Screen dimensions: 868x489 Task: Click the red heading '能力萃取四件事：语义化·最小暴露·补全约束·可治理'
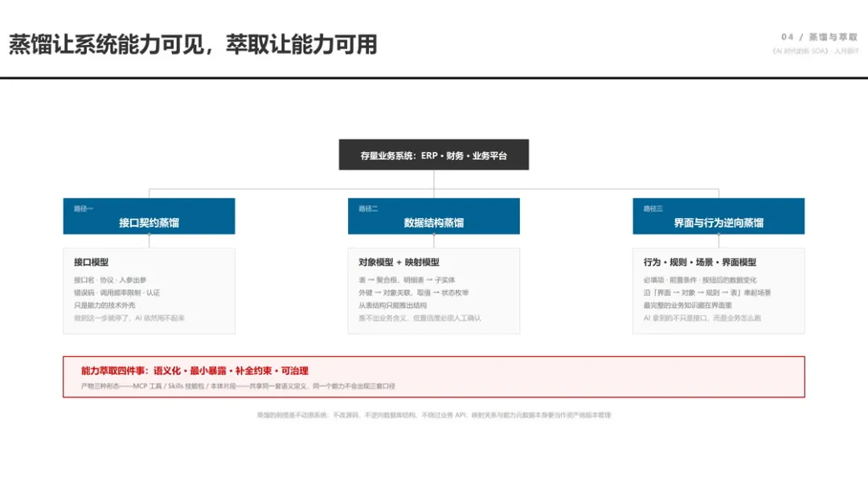194,371
